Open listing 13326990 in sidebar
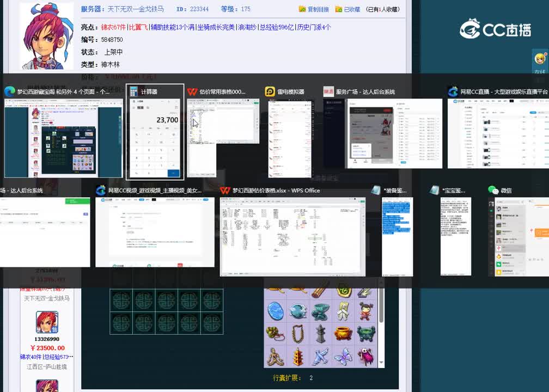549x392 pixels. (47, 339)
